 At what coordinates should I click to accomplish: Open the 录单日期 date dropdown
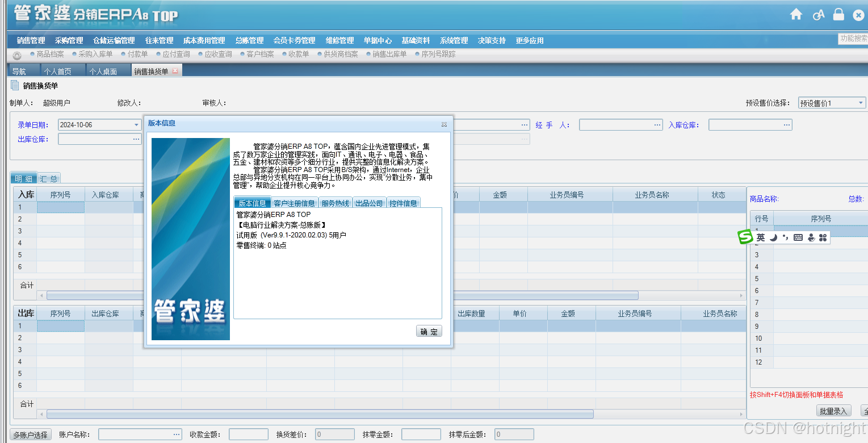pos(136,124)
